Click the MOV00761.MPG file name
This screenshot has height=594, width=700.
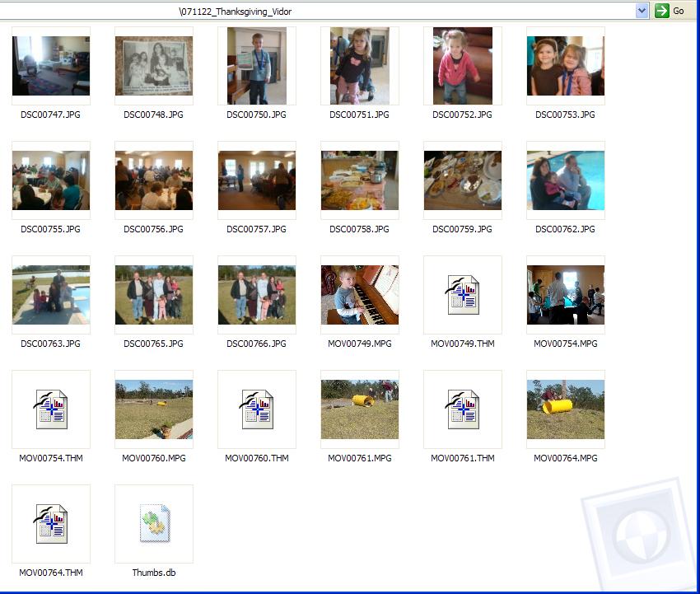tap(360, 458)
